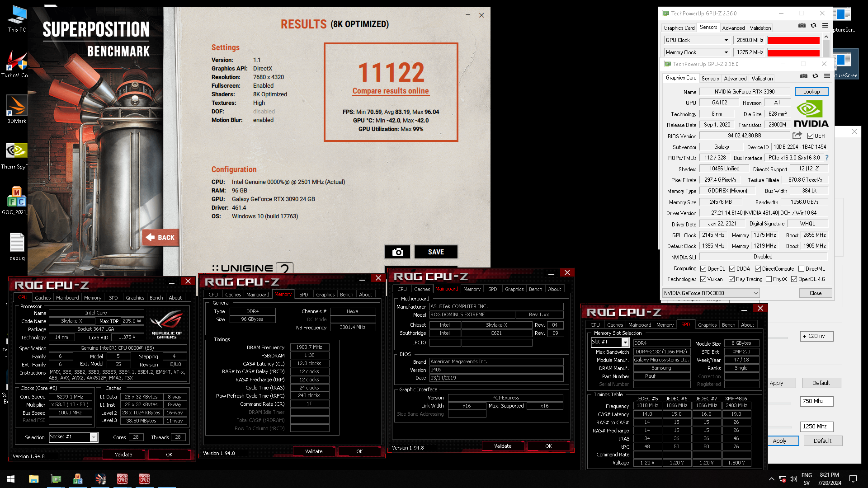Click the Lookup button in GPU-Z

tap(811, 92)
